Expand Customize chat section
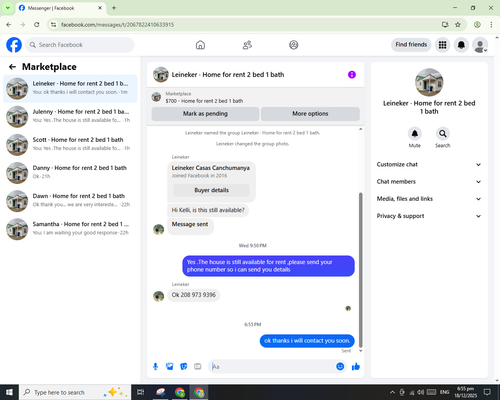 [429, 164]
